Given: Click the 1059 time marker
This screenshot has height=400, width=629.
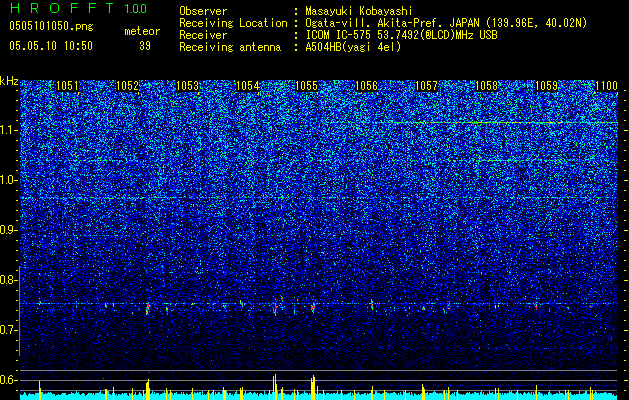Looking at the screenshot, I should [x=546, y=86].
